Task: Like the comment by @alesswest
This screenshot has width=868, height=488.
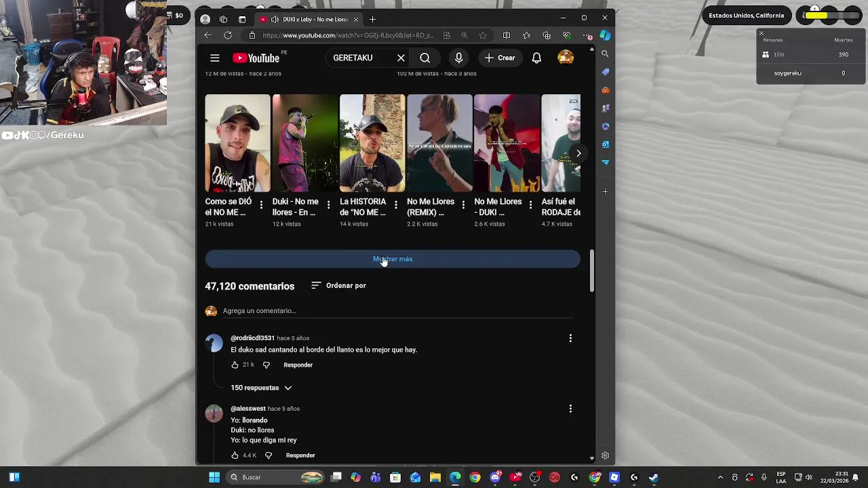Action: pyautogui.click(x=235, y=455)
